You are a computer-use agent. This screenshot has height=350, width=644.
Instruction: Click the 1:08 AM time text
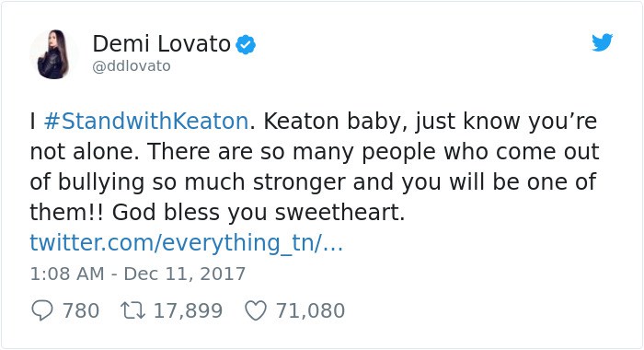(67, 274)
